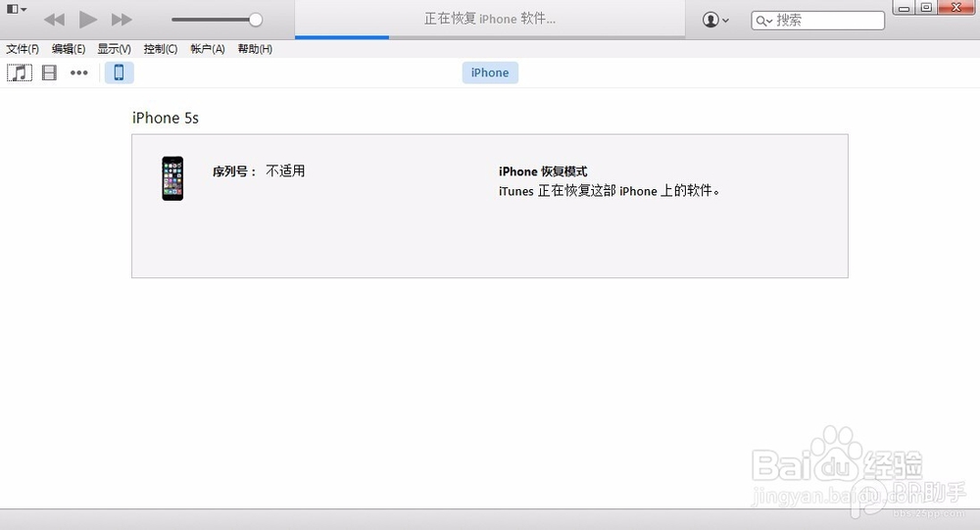Click the 正在恢复 iPhone 软件 status text
This screenshot has height=530, width=980.
pos(490,19)
